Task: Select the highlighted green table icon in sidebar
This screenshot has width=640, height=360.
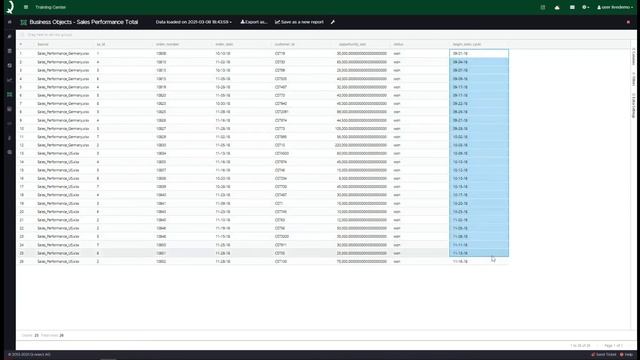Action: pos(9,94)
